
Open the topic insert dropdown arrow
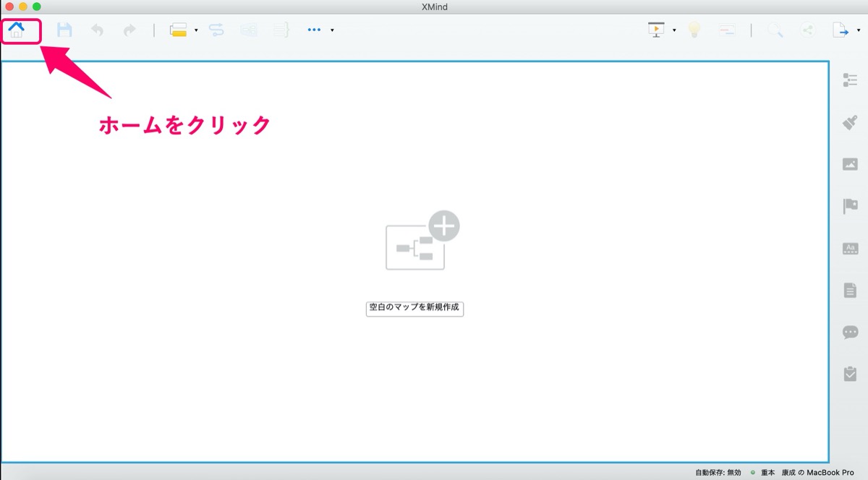coord(196,30)
